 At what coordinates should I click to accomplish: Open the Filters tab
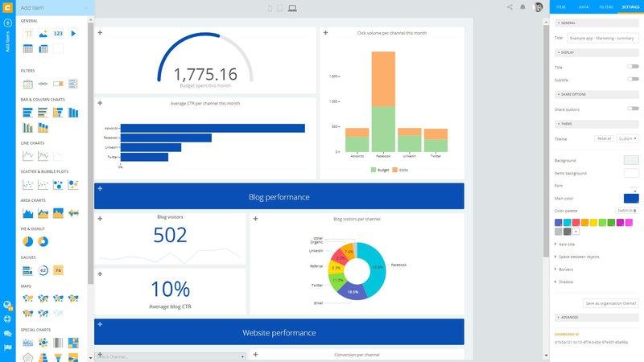pos(605,6)
